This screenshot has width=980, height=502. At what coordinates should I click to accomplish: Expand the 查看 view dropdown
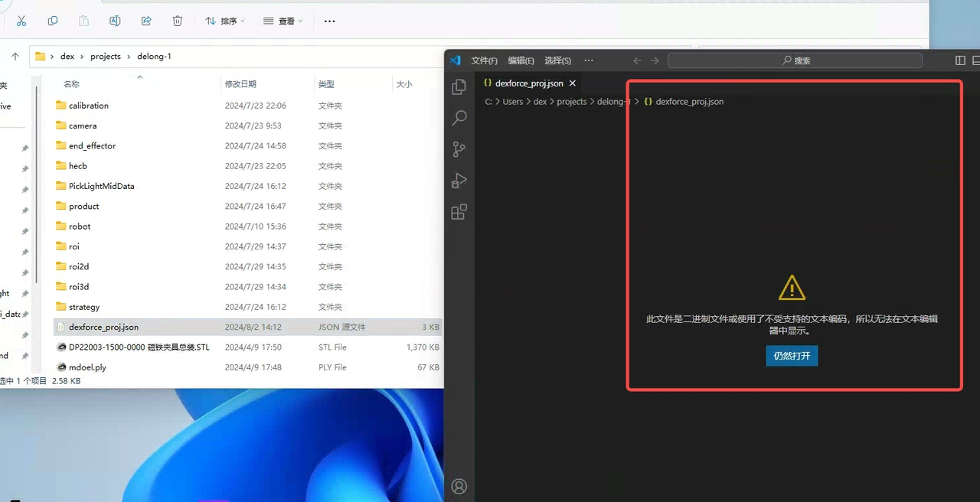(x=283, y=21)
